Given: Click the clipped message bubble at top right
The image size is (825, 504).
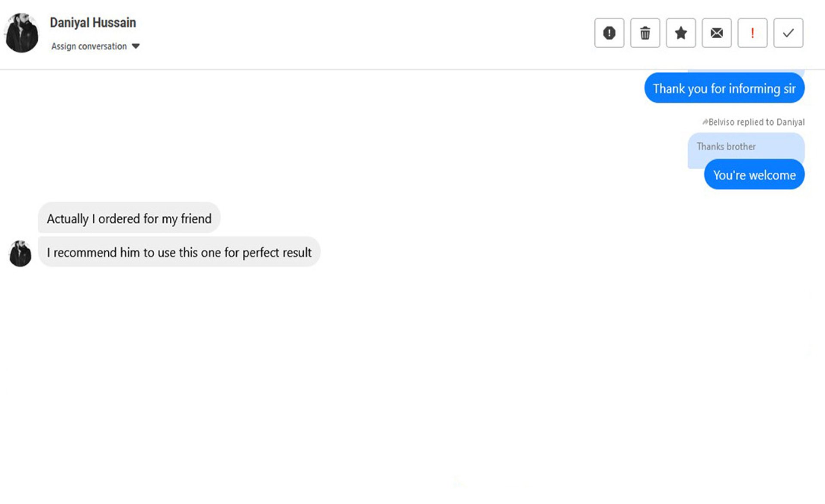Looking at the screenshot, I should pos(746,71).
